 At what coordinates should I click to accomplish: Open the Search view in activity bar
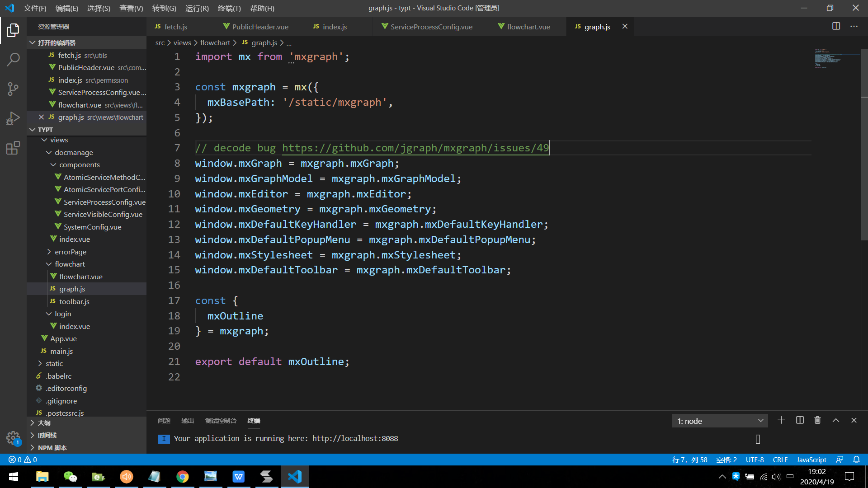coord(13,59)
